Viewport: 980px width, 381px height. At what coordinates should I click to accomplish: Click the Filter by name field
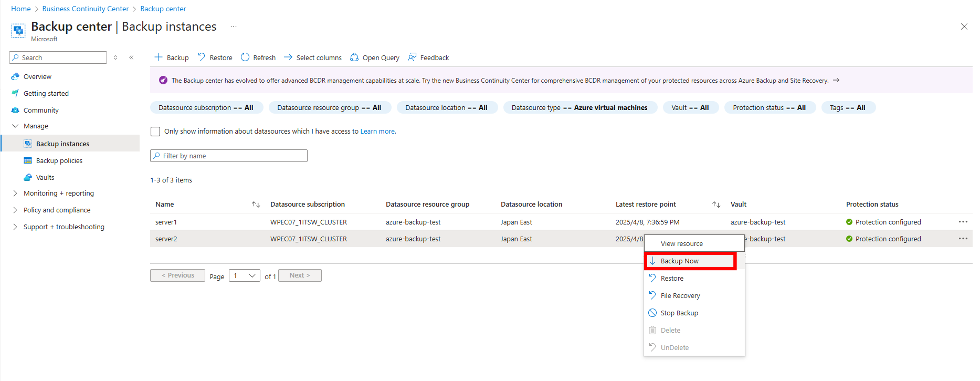coord(229,156)
